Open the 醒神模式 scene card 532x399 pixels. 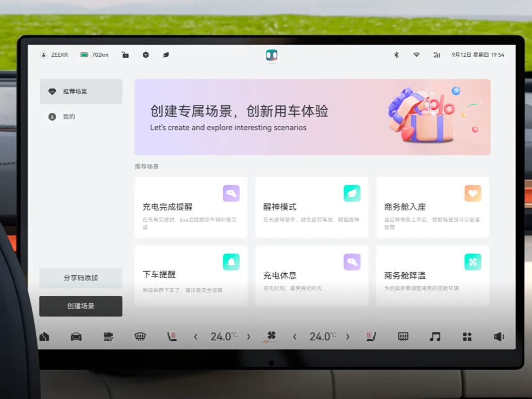[x=312, y=207]
